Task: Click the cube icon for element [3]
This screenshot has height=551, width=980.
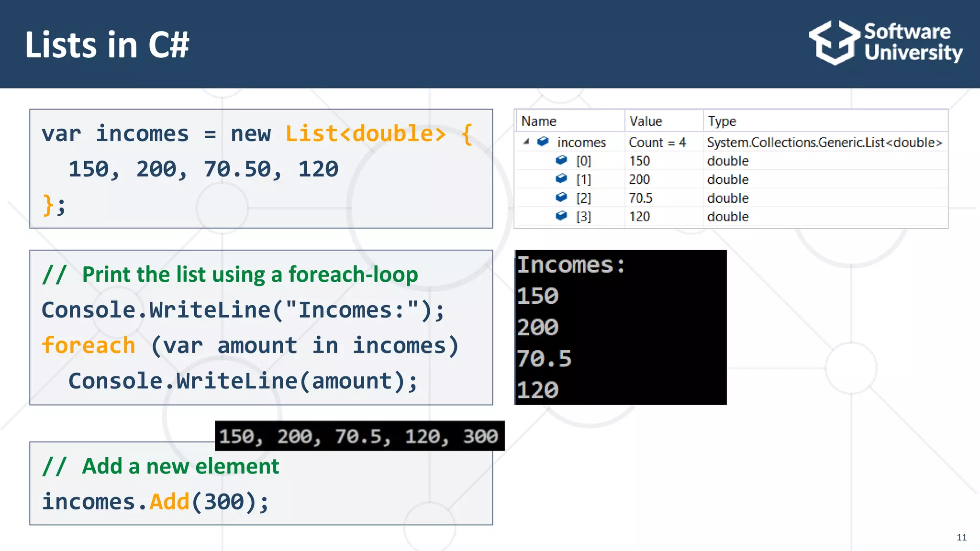Action: pyautogui.click(x=561, y=216)
